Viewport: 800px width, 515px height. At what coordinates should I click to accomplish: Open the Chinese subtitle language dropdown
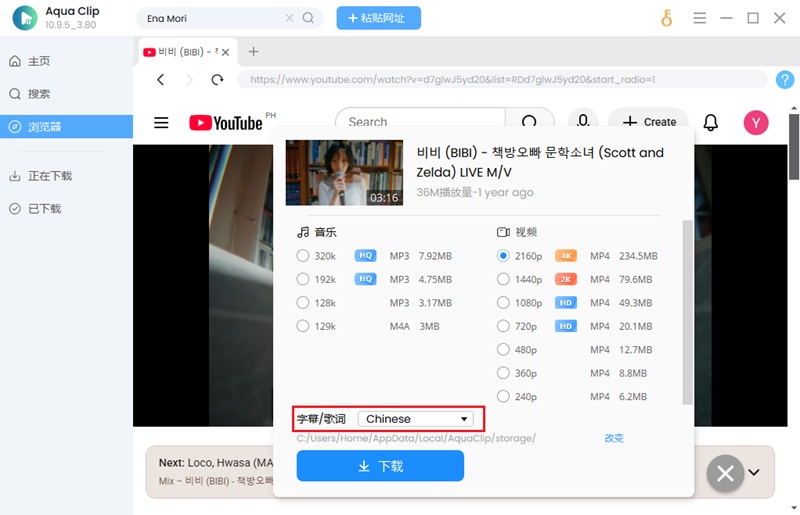[415, 419]
